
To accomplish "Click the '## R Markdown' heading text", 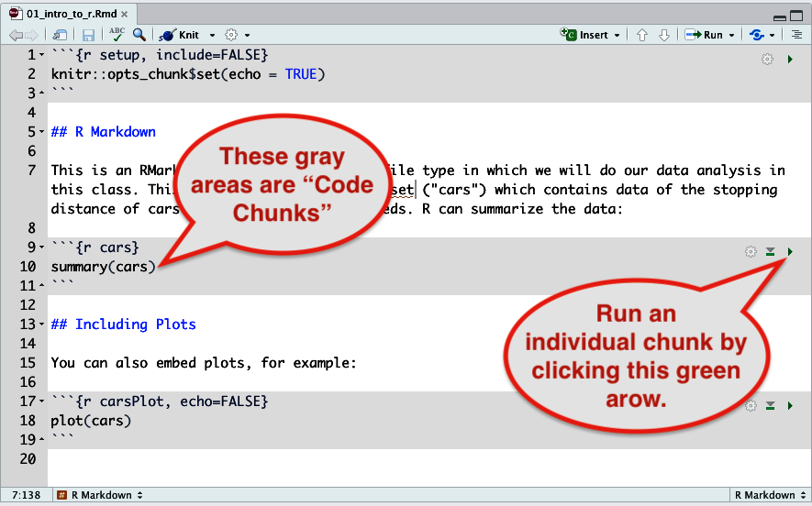I will 103,132.
